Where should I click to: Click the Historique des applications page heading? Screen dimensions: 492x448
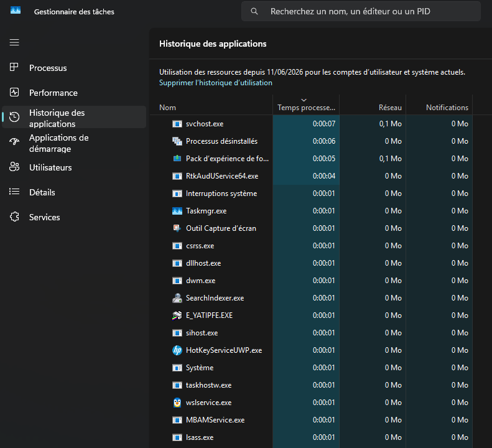[213, 44]
